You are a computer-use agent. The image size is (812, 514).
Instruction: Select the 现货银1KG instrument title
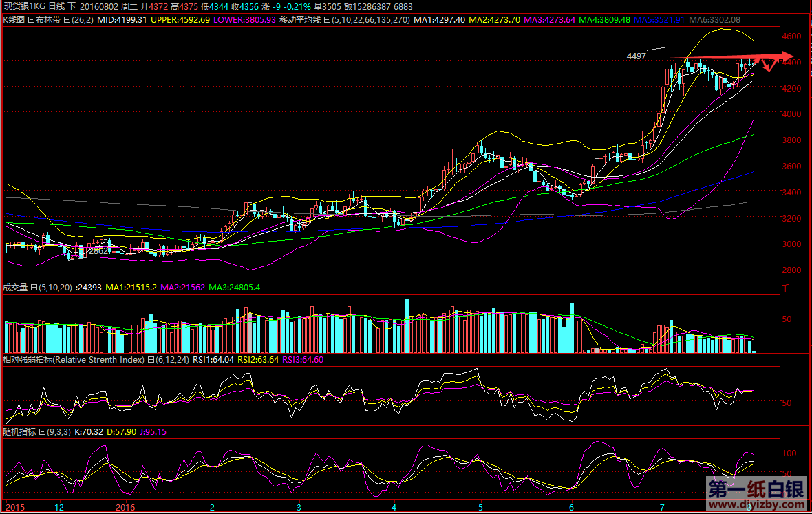point(25,7)
